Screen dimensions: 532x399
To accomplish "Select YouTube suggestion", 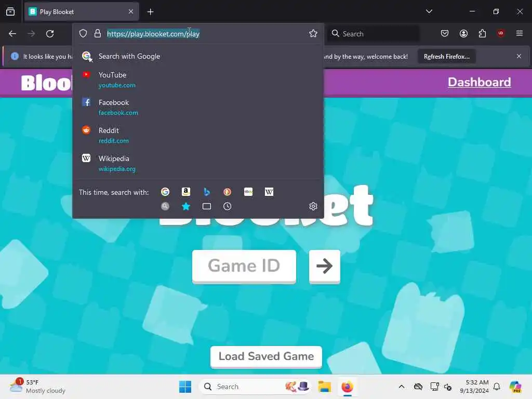I will coord(198,79).
